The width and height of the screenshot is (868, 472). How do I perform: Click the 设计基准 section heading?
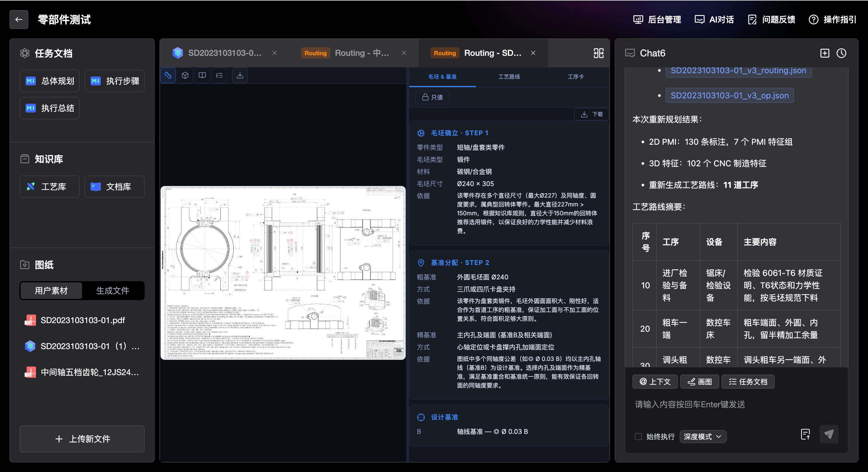tap(444, 417)
